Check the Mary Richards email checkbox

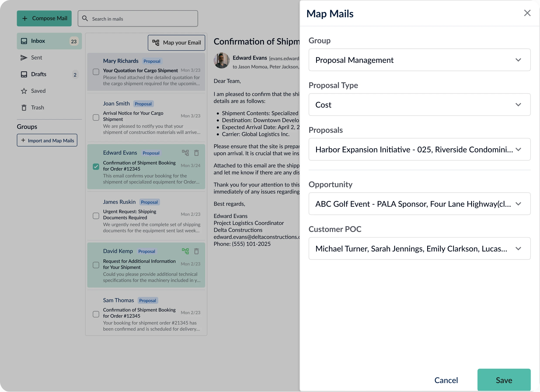pos(96,72)
